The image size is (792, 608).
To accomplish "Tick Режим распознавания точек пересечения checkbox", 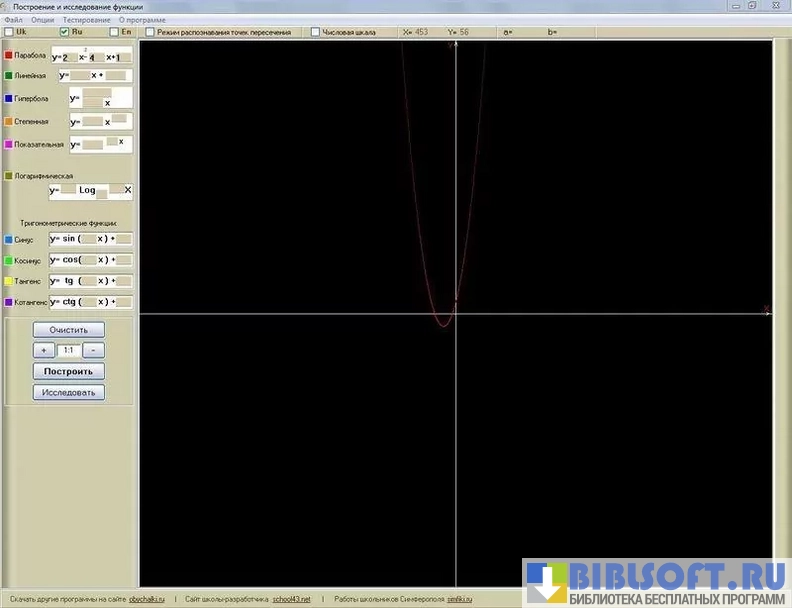I will click(x=150, y=32).
